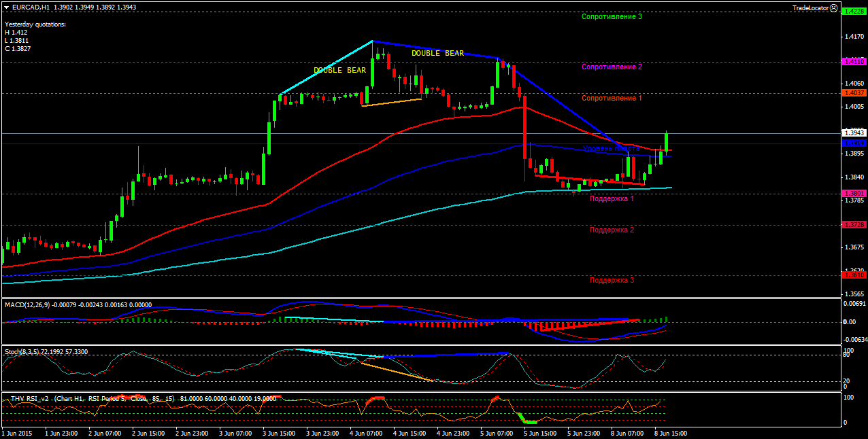Click the '8 Jun 15:00' time axis label

670,432
